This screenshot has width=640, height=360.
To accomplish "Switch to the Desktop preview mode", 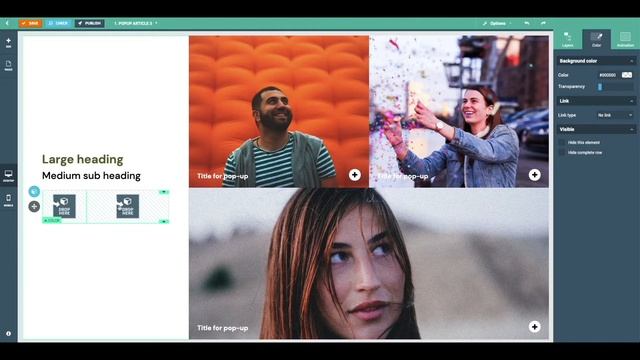I will (8, 176).
